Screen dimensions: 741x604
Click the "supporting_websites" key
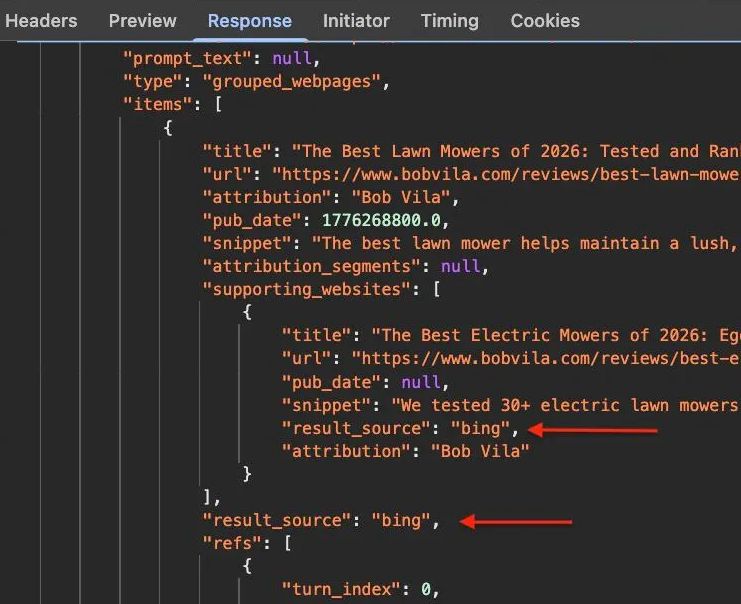click(x=306, y=289)
